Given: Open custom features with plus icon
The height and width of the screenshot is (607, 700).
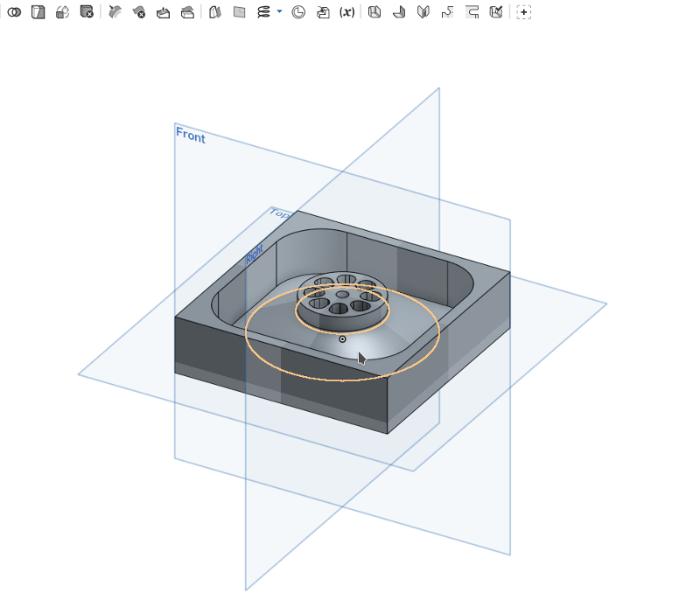Looking at the screenshot, I should [x=523, y=12].
